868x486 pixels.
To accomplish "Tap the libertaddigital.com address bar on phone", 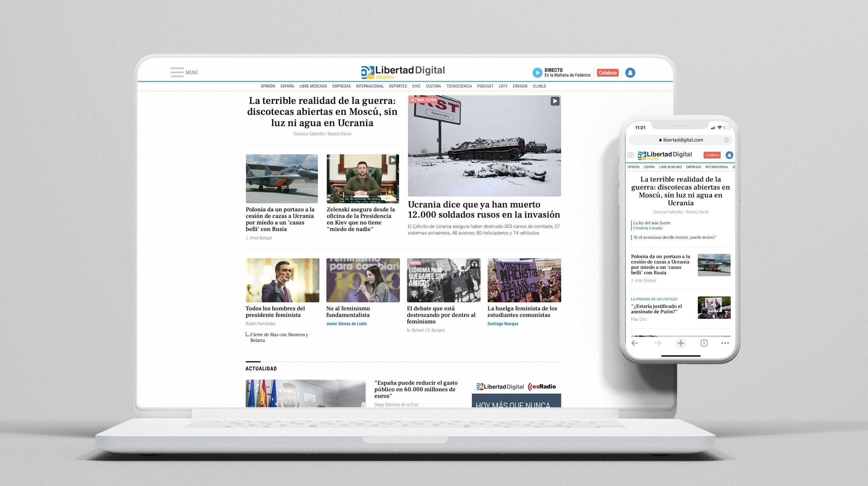I will click(x=681, y=140).
